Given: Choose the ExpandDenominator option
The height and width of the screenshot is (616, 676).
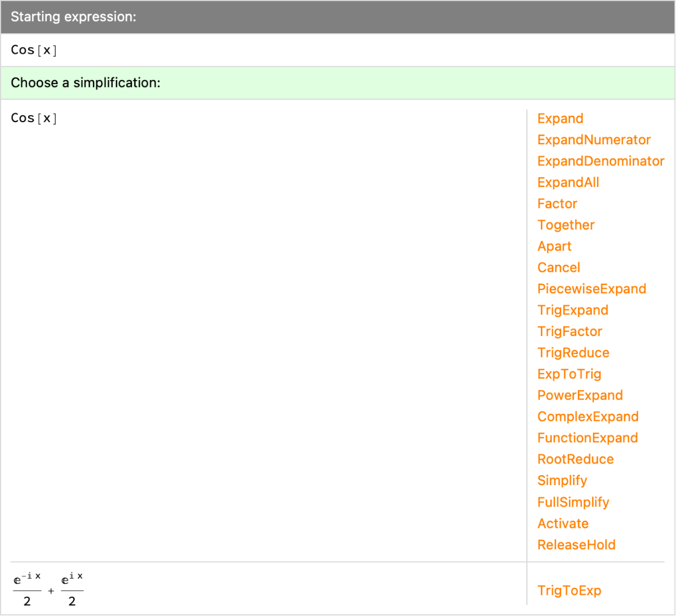Looking at the screenshot, I should click(601, 161).
